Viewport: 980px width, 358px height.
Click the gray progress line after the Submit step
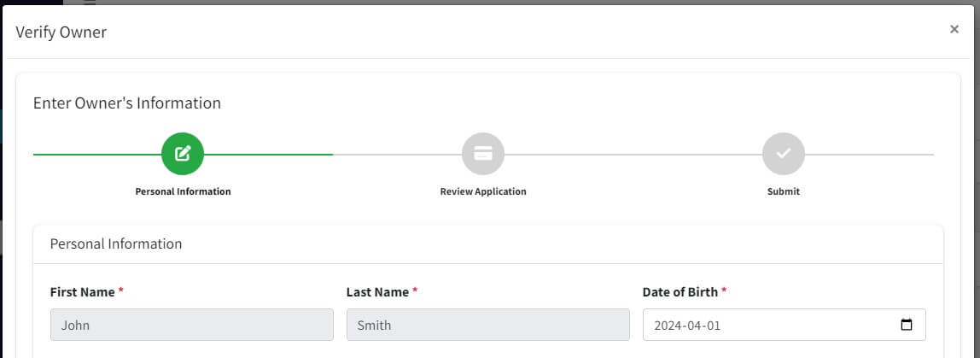[869, 154]
